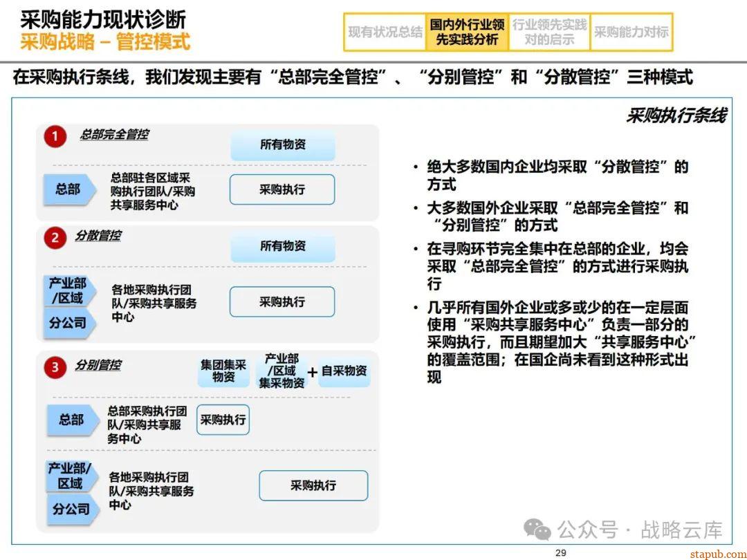Image resolution: width=747 pixels, height=560 pixels.
Task: Click 各地采购执行团队 text in the 分散管控 section
Action: 154,304
